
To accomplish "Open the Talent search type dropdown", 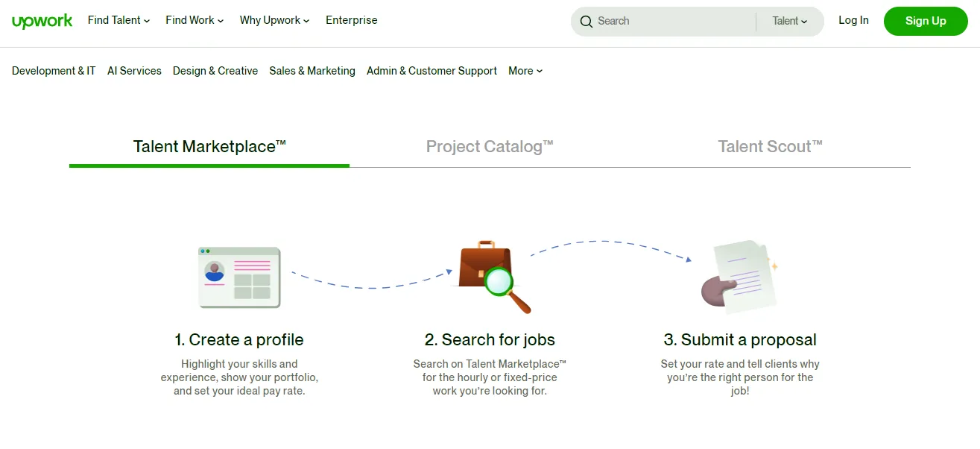I will pyautogui.click(x=789, y=21).
